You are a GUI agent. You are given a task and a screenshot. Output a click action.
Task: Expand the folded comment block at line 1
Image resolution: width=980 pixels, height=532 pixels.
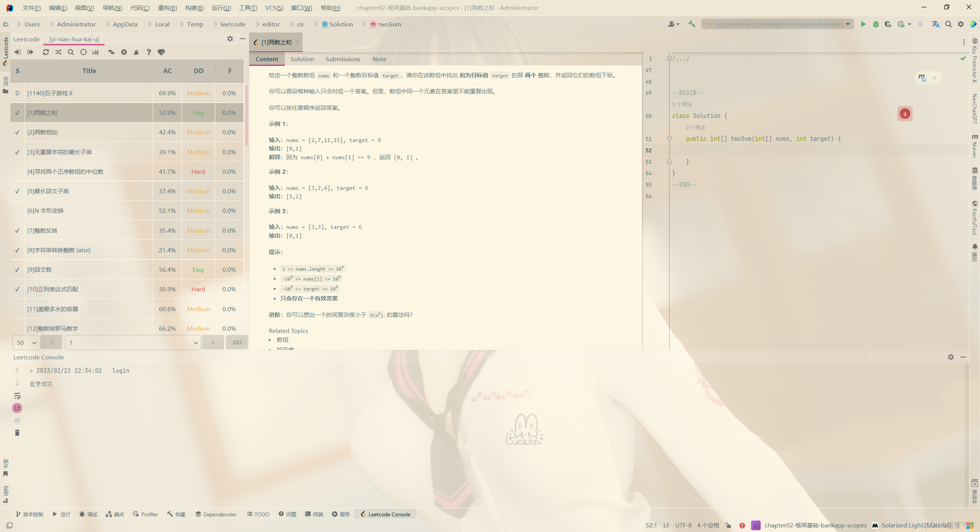pyautogui.click(x=669, y=59)
